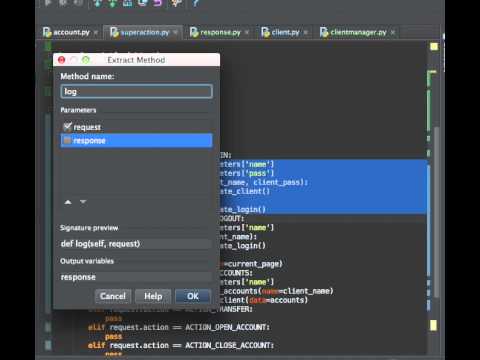Click the purple rollback arrow toolbar icon
This screenshot has height=360, width=480.
[x=158, y=3]
